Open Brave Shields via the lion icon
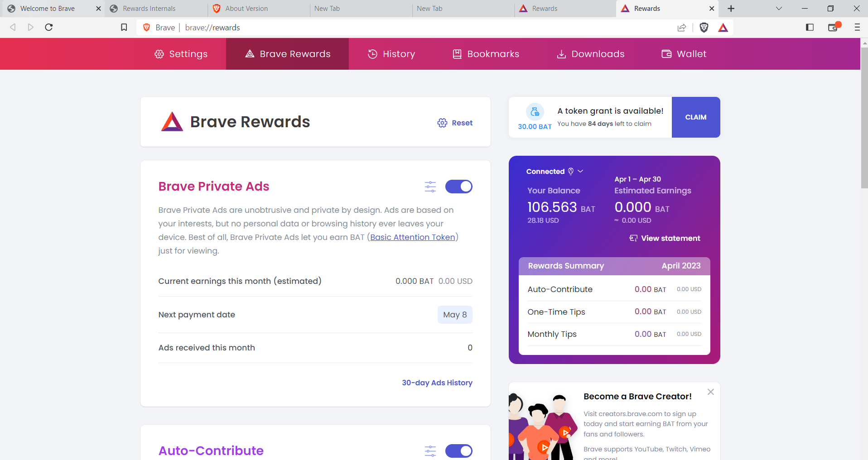 tap(704, 28)
